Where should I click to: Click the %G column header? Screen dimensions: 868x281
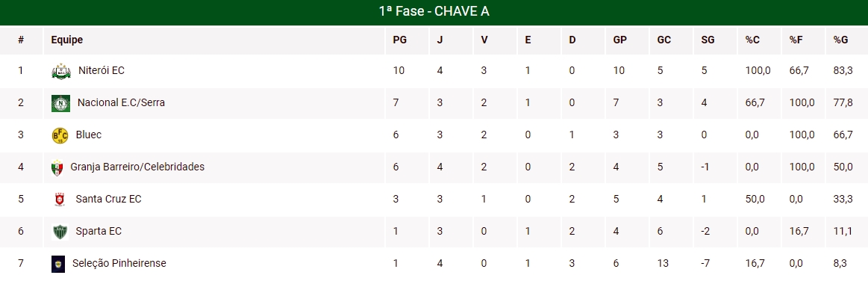[840, 40]
